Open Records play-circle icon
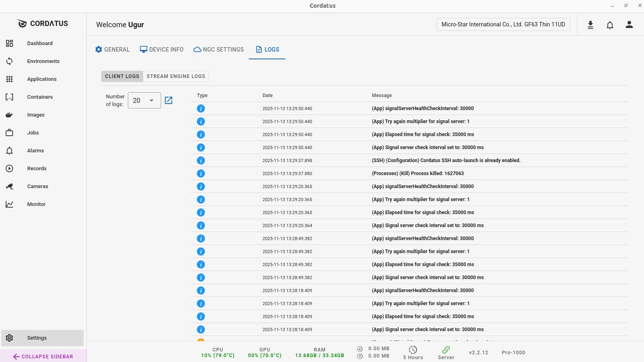 pos(9,169)
